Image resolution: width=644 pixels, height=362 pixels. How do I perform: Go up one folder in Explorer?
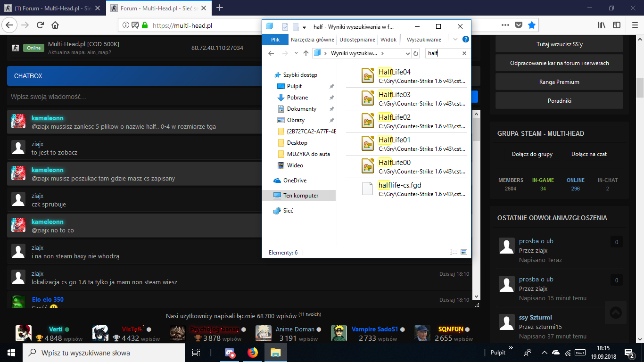click(x=306, y=54)
